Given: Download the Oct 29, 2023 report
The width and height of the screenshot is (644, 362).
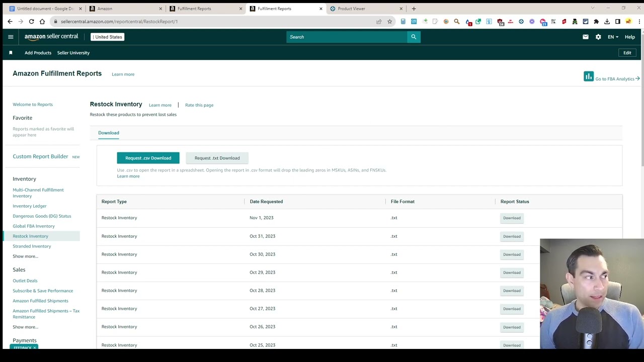Looking at the screenshot, I should coord(512,273).
